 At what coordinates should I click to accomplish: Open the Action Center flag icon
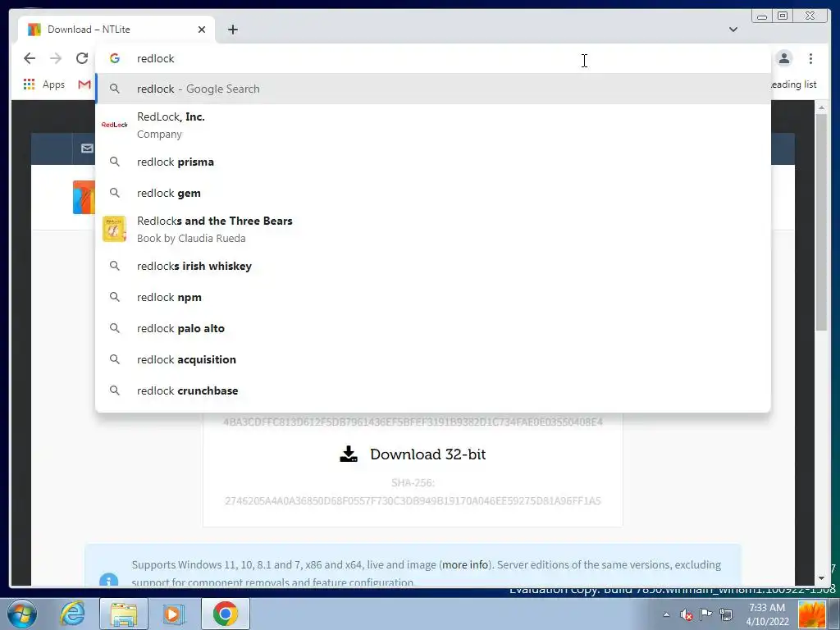coord(706,614)
